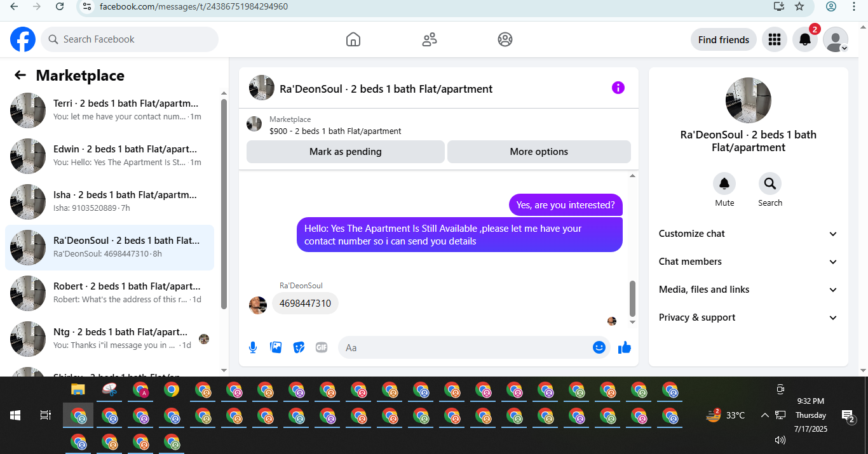Open the Windows Start button
This screenshot has height=454, width=868.
pyautogui.click(x=15, y=415)
